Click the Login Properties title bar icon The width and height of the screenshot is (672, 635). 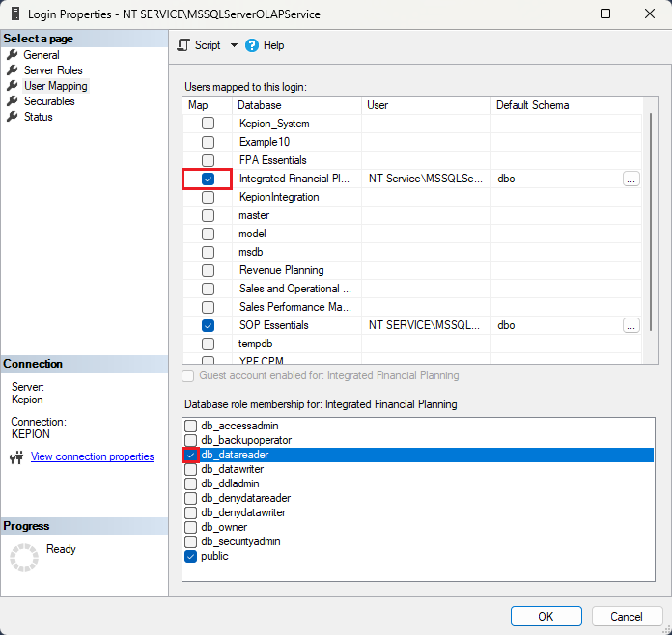(15, 14)
